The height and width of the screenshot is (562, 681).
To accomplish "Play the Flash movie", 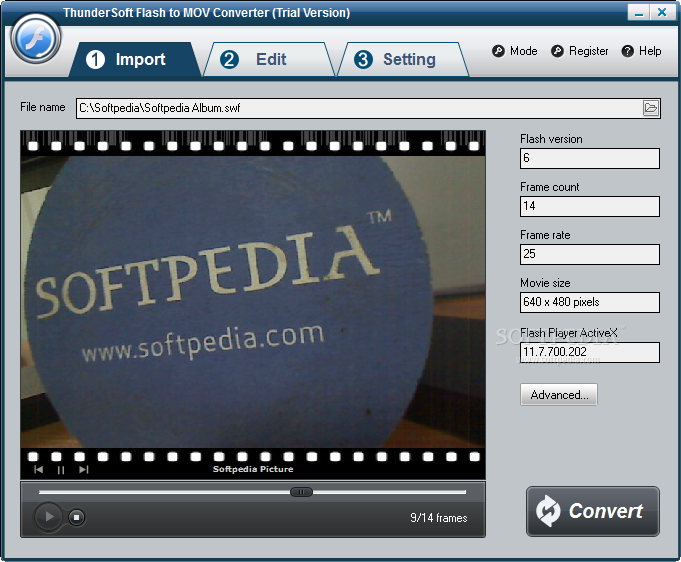I will pos(48,516).
